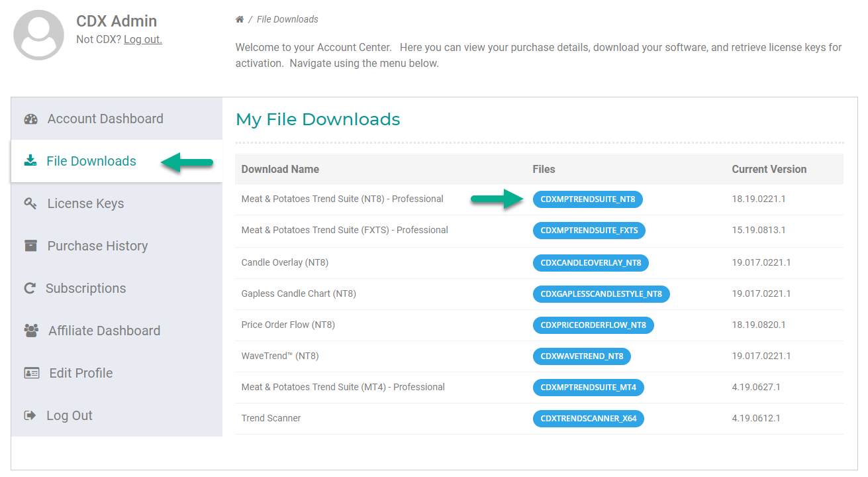Click the License Keys key icon
This screenshot has width=868, height=477.
point(30,203)
